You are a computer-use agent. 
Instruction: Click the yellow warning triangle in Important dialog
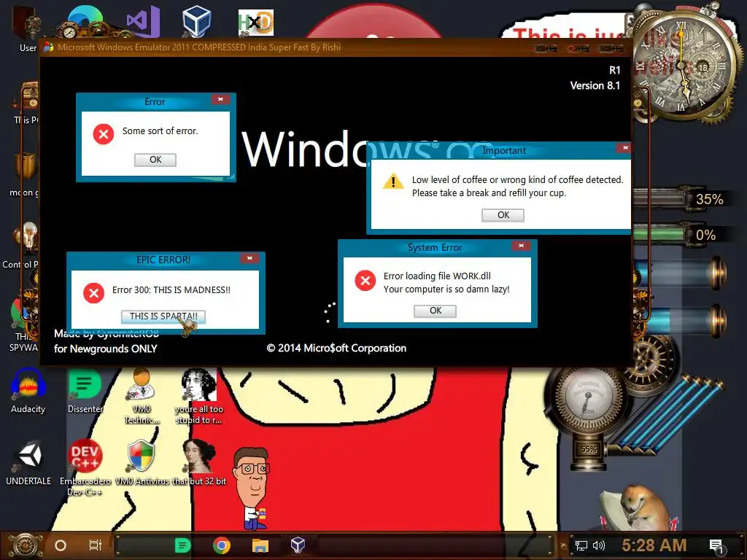[393, 182]
